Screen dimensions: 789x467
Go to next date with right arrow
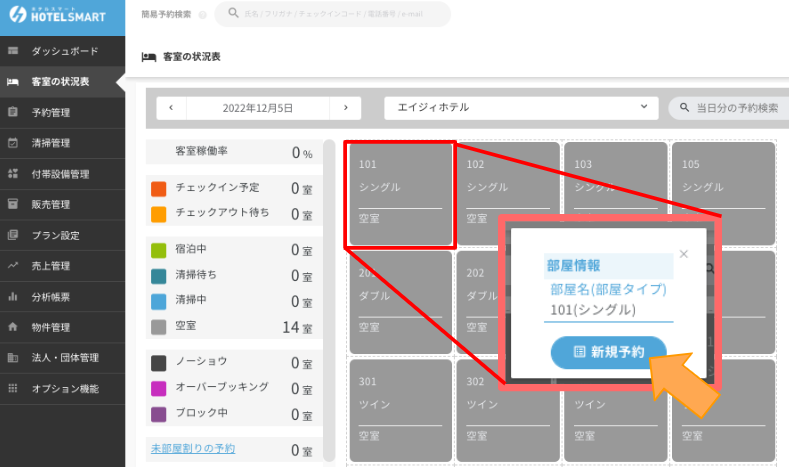[x=346, y=108]
